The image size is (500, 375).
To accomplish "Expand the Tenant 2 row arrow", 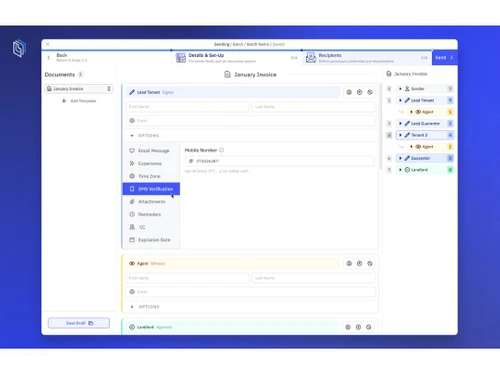I will pos(400,135).
